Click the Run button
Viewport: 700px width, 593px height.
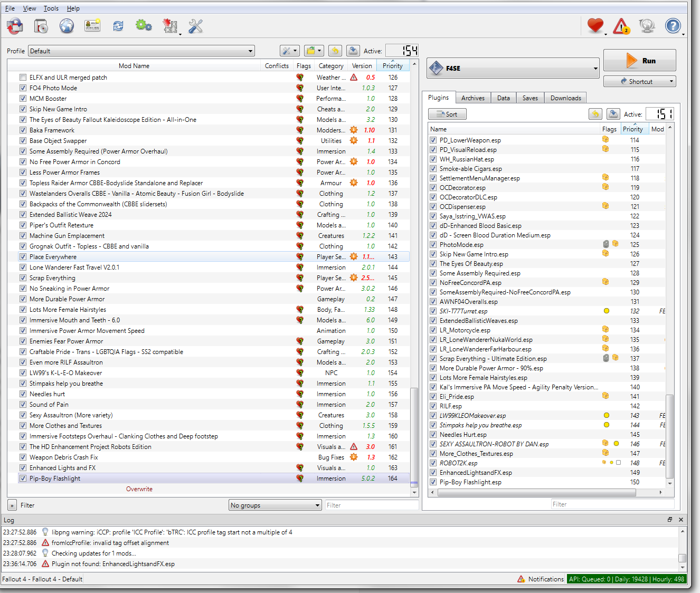click(639, 61)
